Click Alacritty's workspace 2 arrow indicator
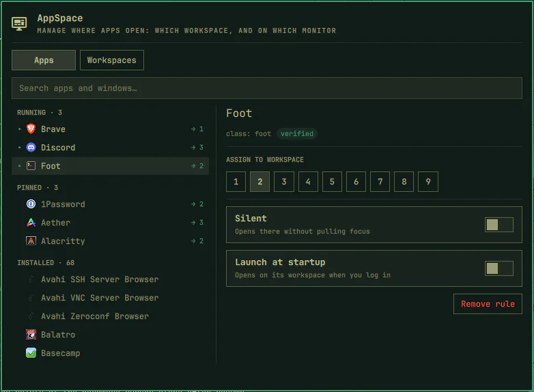The height and width of the screenshot is (392, 534). [197, 241]
